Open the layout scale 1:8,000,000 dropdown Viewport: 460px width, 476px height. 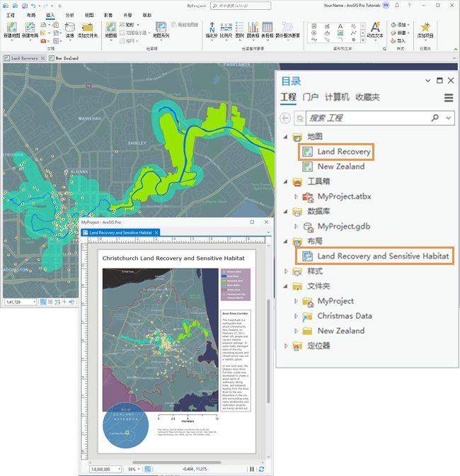pos(119,469)
